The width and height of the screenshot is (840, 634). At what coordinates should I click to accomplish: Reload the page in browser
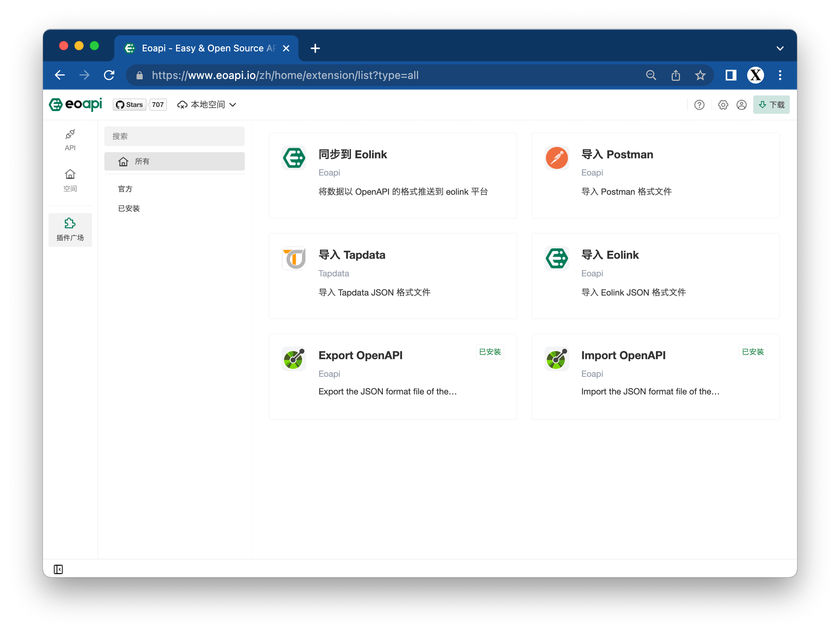[x=109, y=75]
